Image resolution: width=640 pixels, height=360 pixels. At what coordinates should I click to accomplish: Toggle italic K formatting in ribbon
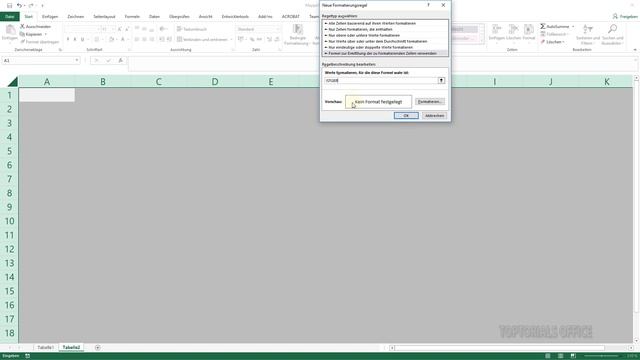pos(75,40)
